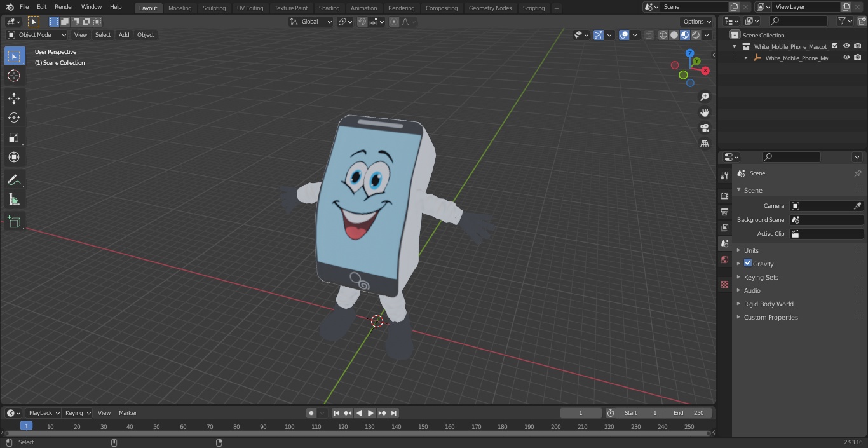Toggle snapping magnet
868x448 pixels.
[x=362, y=22]
